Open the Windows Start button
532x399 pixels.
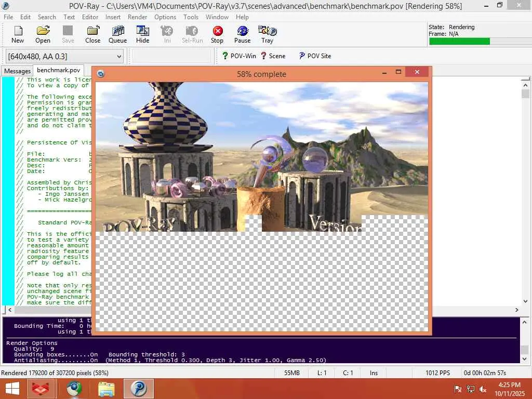click(x=12, y=389)
